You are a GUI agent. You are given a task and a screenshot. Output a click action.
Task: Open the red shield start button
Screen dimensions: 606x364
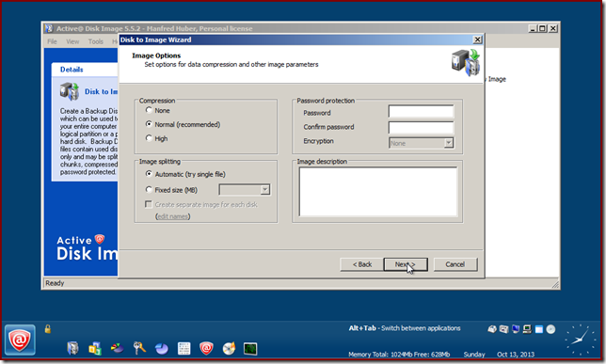click(x=20, y=340)
